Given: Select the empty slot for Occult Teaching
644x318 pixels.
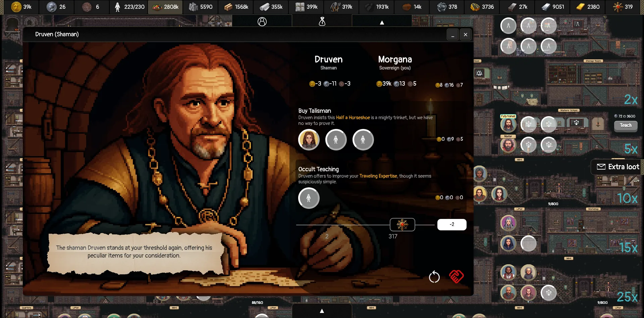Looking at the screenshot, I should pos(309,198).
